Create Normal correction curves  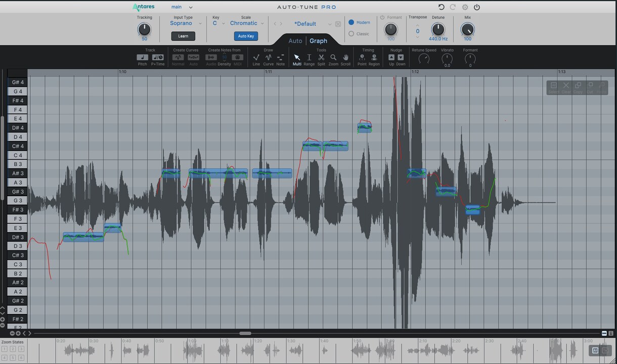point(178,58)
